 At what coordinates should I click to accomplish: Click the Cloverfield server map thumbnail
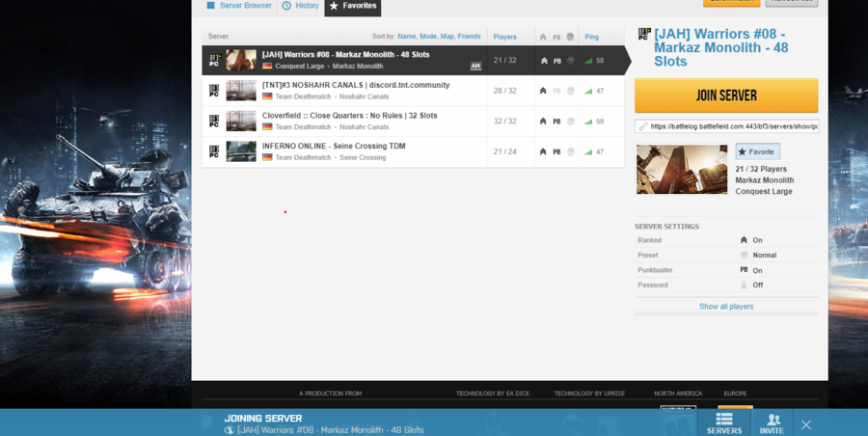[241, 121]
